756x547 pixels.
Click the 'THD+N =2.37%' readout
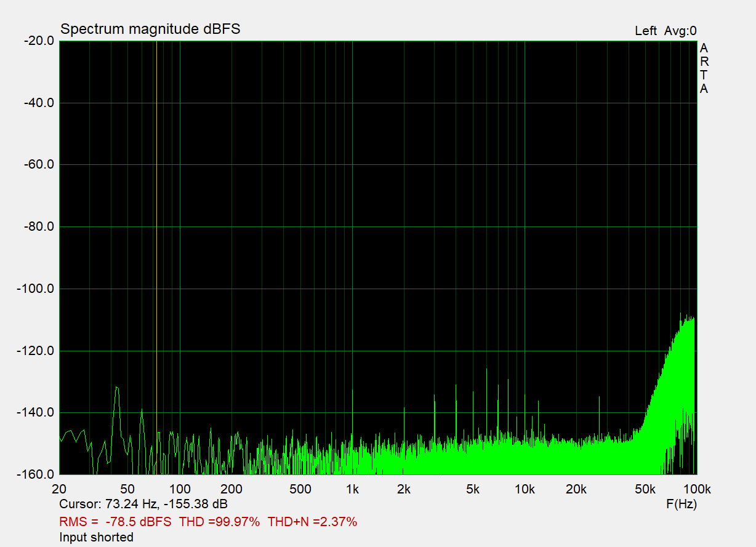coord(312,522)
